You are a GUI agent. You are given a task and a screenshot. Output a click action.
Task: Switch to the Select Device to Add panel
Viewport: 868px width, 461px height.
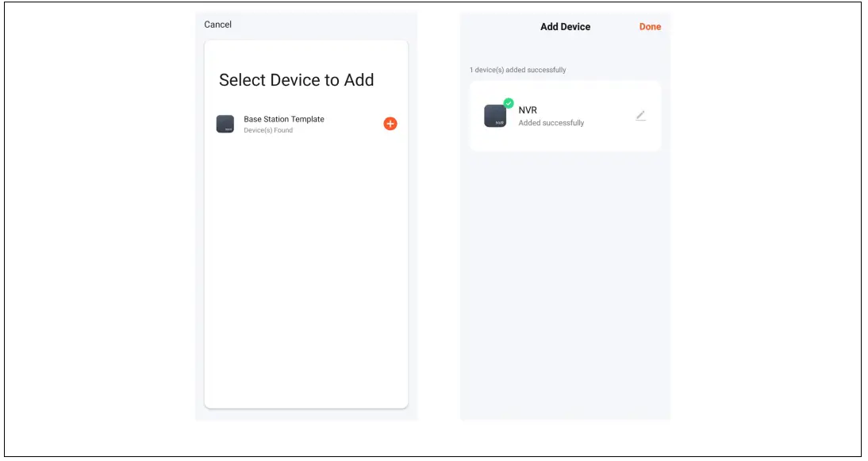[298, 80]
